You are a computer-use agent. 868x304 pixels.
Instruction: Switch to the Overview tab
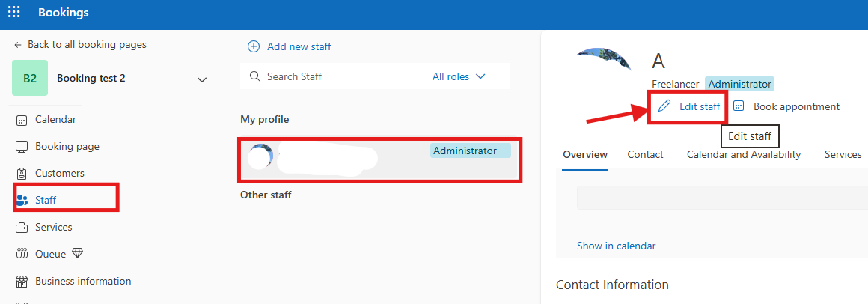tap(585, 155)
